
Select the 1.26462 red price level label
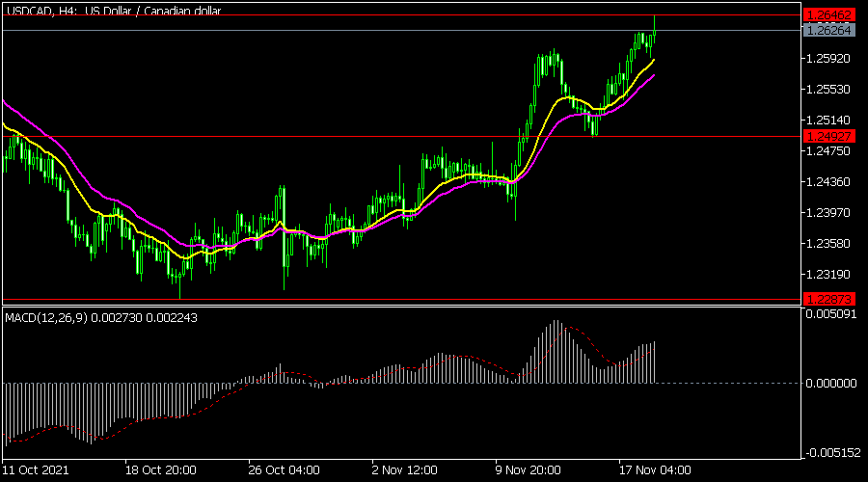click(829, 14)
